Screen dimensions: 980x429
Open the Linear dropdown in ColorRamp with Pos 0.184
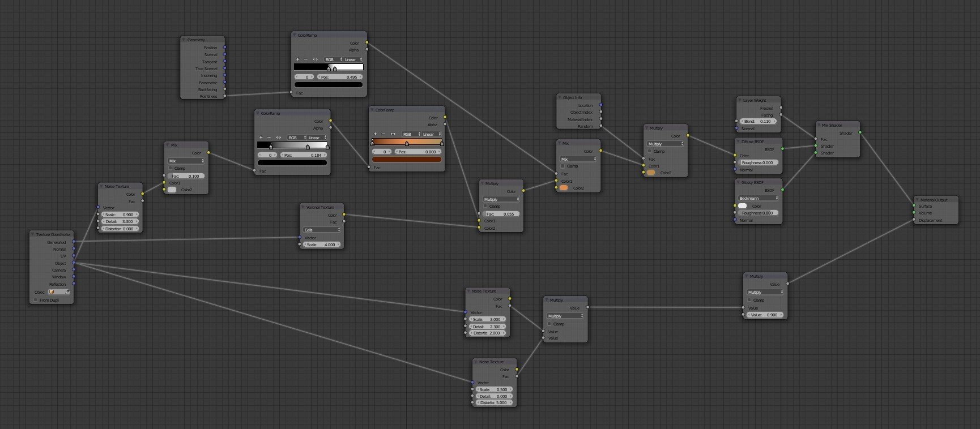coord(317,138)
